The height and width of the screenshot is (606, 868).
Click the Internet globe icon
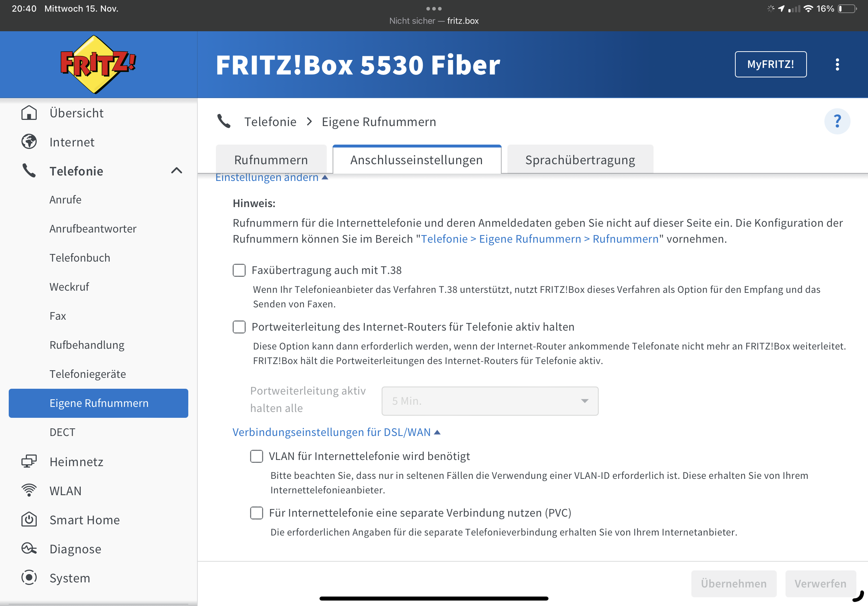tap(29, 142)
